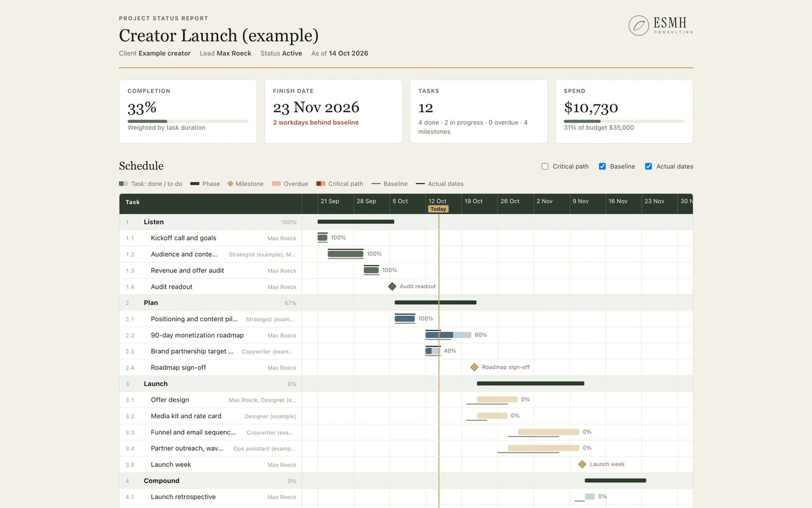Click the Offer design Gantt bar
Image resolution: width=812 pixels, height=508 pixels.
coord(497,399)
